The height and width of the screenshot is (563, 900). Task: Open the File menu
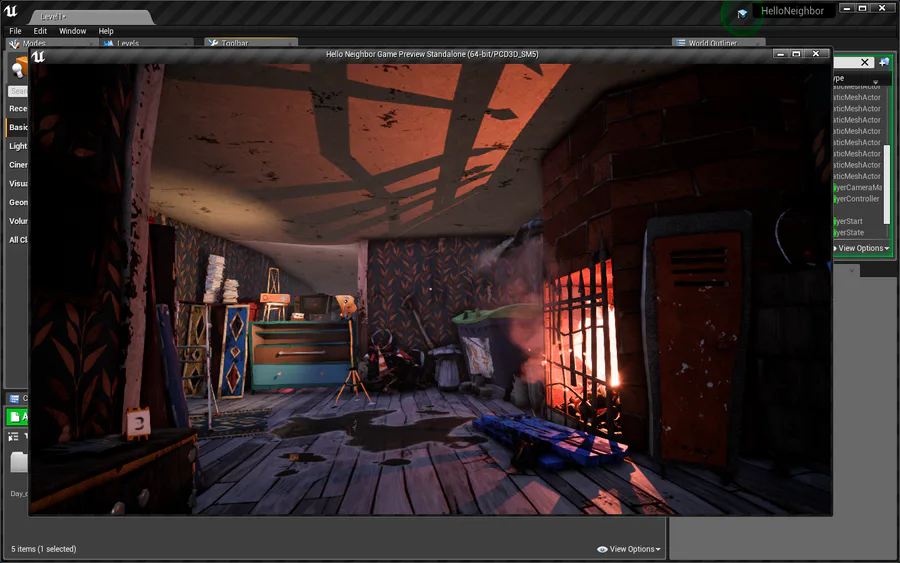click(15, 31)
